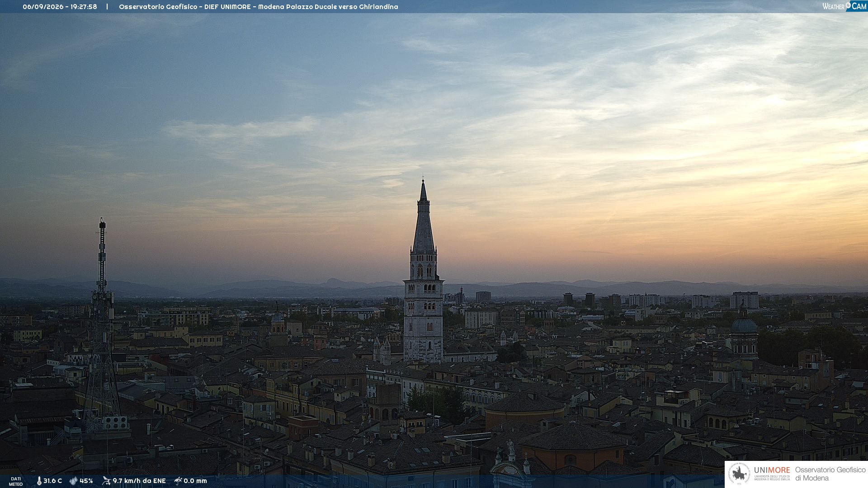This screenshot has width=868, height=488.
Task: Open the WeatherCam logo link
Action: [844, 6]
